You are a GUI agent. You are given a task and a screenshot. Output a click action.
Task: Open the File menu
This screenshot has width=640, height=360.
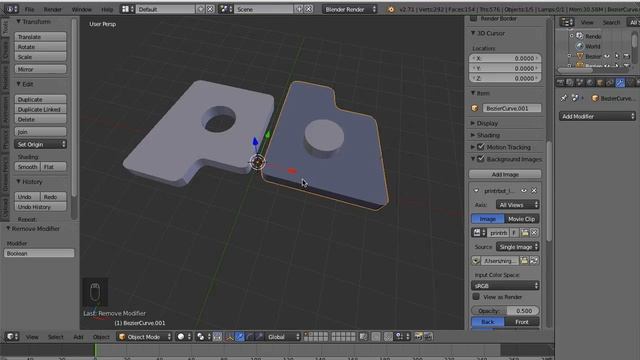29,9
